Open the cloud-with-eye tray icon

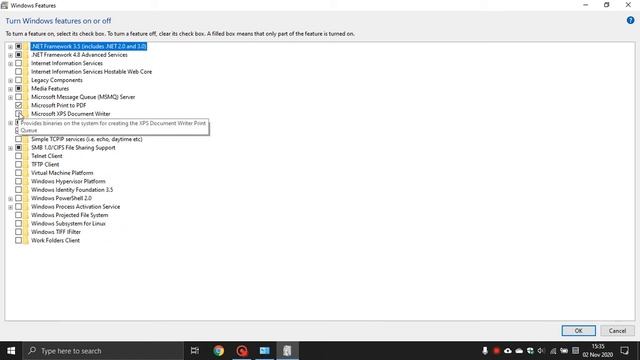pos(508,351)
